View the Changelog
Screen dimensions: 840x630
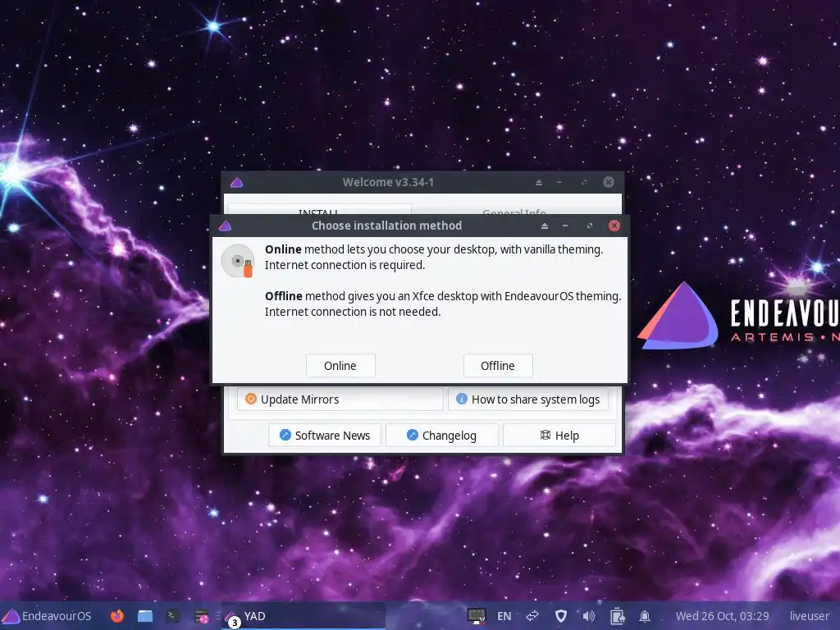point(442,435)
